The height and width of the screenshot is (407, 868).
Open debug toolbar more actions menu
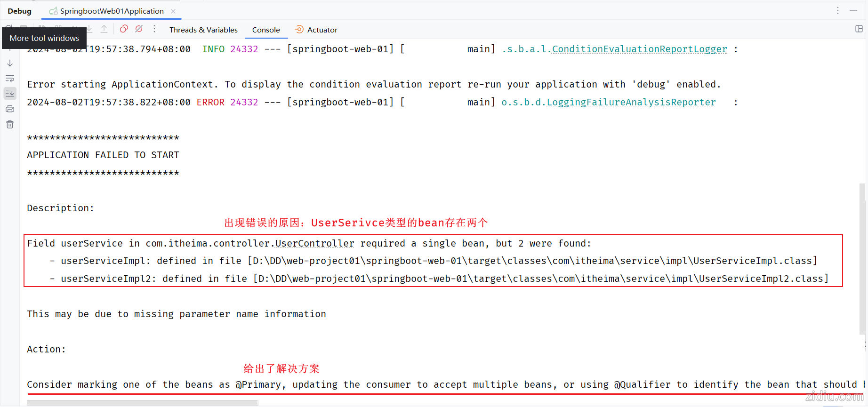tap(154, 29)
